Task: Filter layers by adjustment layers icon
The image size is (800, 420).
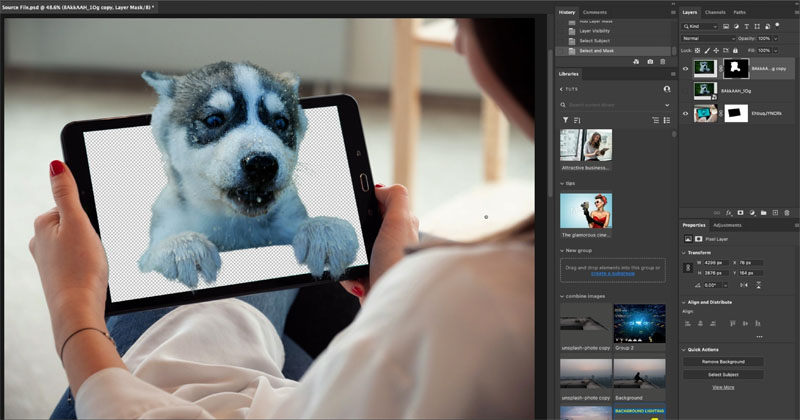Action: [x=736, y=27]
